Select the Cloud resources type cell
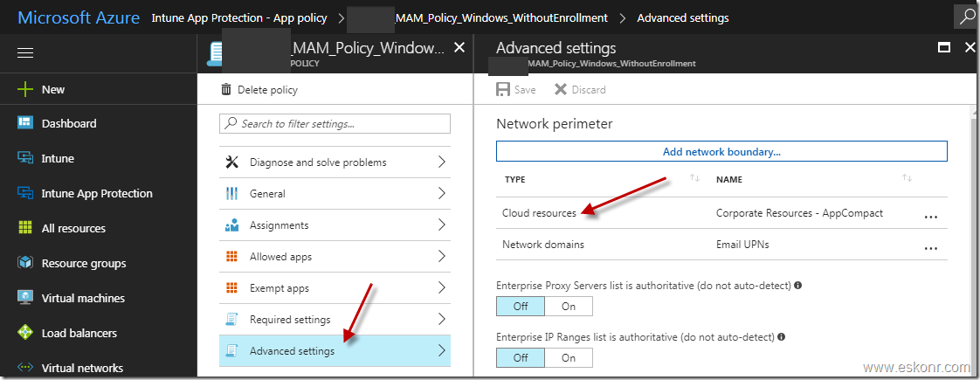The height and width of the screenshot is (380, 980). pos(540,213)
